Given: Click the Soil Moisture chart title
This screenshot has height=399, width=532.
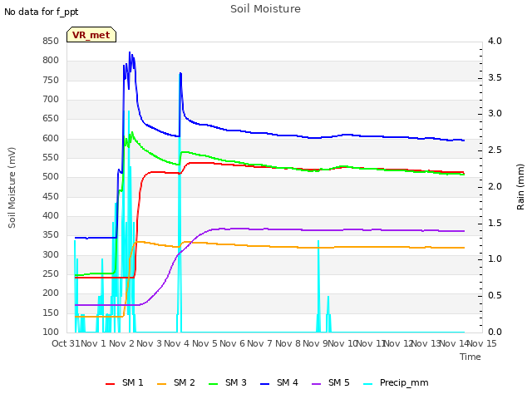Looking at the screenshot, I should 265,9.
